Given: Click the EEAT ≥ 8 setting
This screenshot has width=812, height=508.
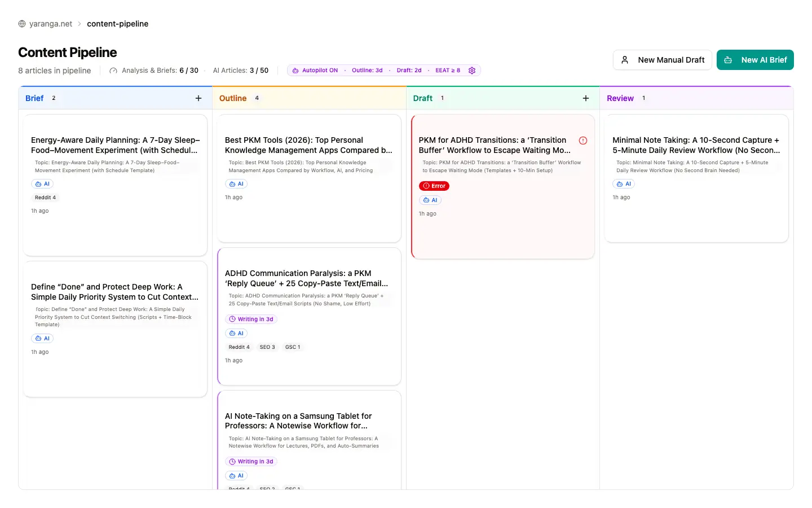Looking at the screenshot, I should (448, 71).
